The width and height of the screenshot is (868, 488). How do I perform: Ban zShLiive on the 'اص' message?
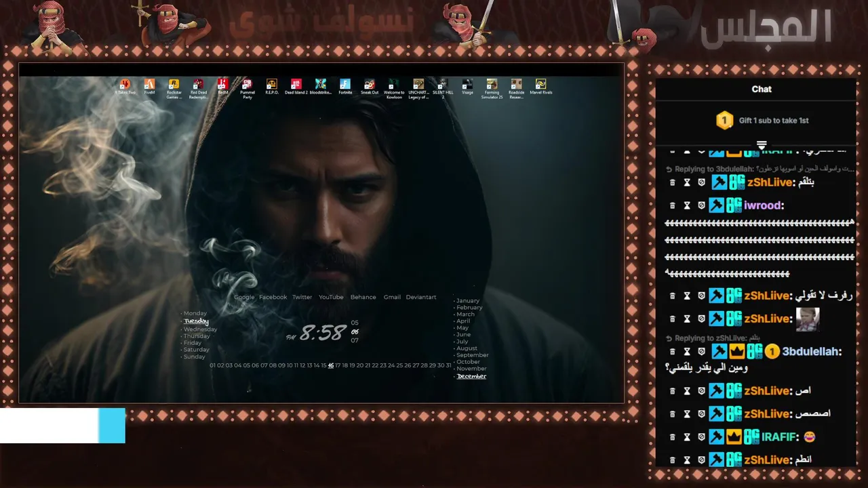[701, 391]
